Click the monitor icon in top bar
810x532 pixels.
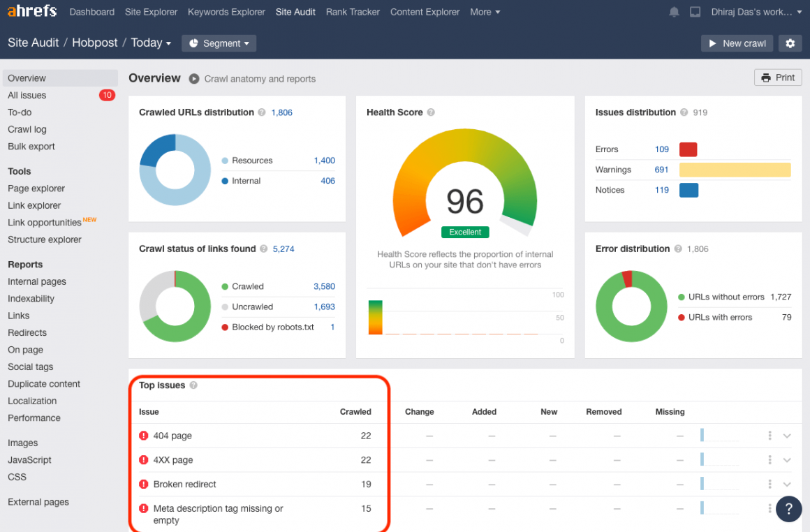click(x=695, y=12)
